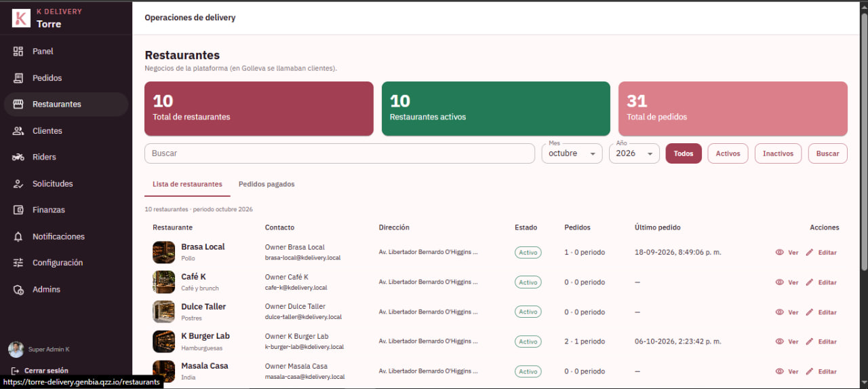
Task: Click the Buscar button
Action: (x=828, y=153)
